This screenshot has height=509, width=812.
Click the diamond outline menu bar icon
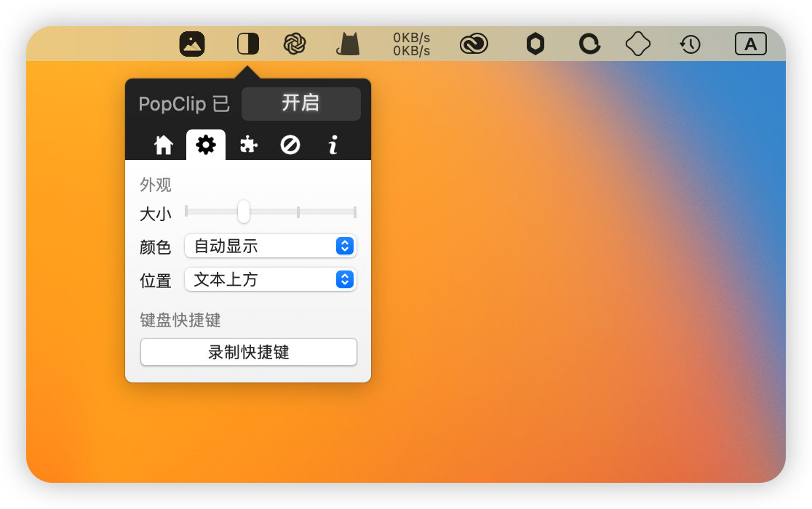click(x=638, y=44)
